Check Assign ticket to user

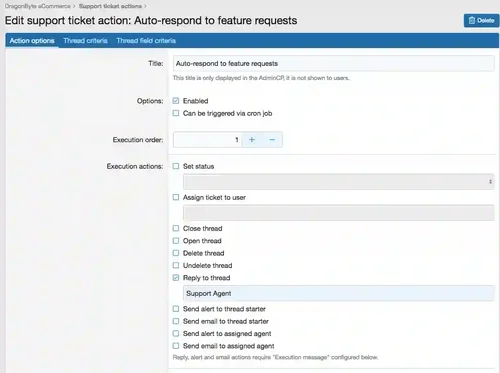coord(176,197)
